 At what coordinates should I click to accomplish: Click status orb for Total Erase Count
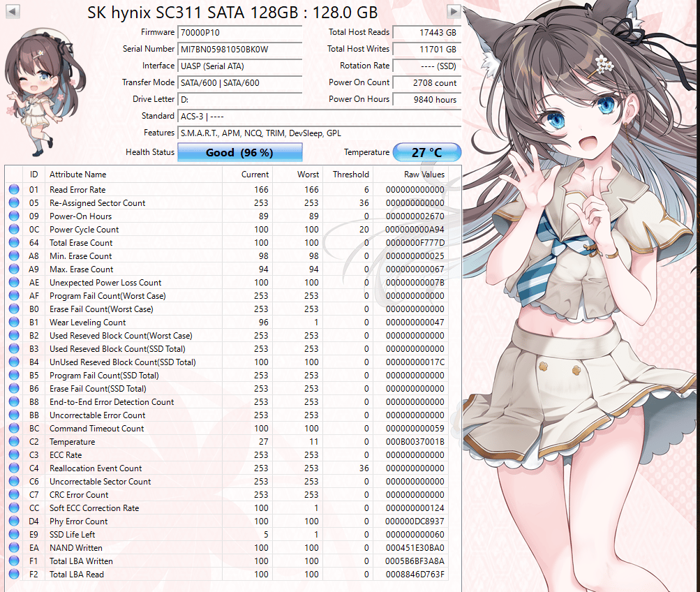(14, 242)
